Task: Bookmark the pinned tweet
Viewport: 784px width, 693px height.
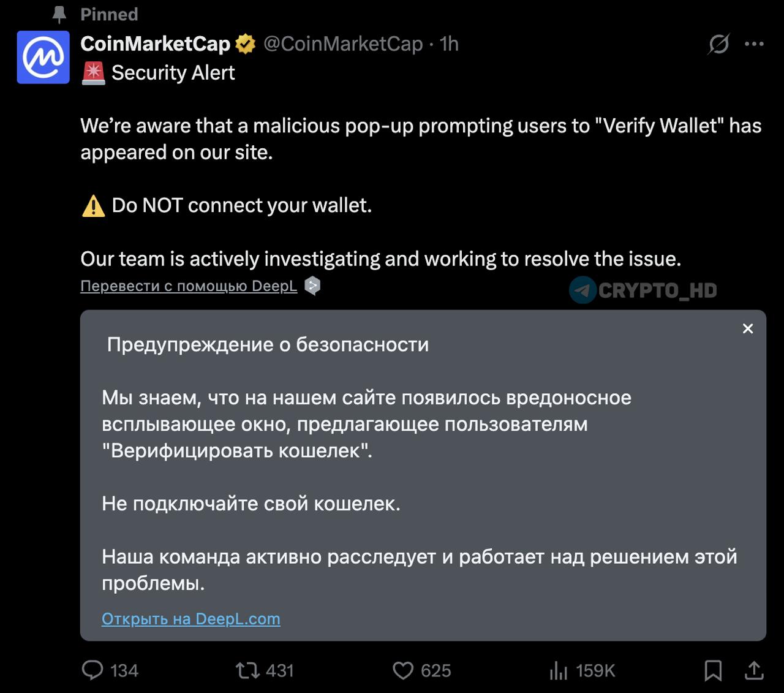Action: pos(712,670)
